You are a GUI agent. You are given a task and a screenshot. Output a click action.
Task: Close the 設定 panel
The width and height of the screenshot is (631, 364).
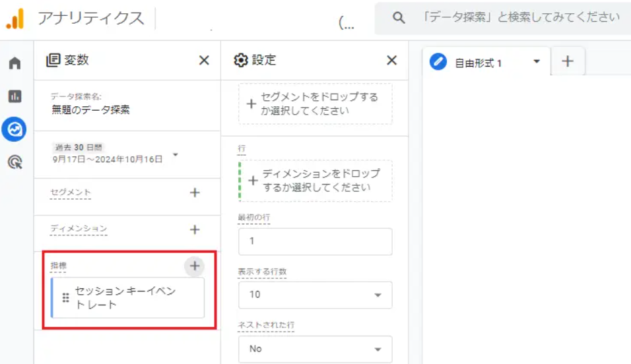[391, 60]
